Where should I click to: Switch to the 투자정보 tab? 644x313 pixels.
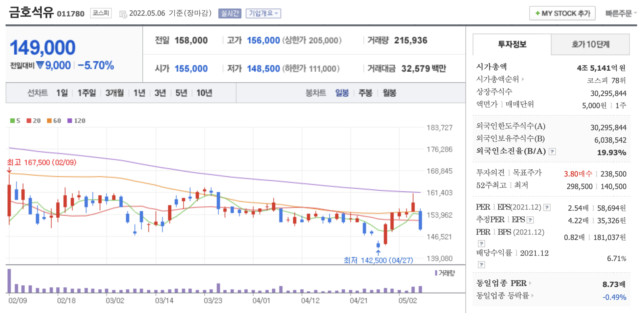pyautogui.click(x=512, y=44)
